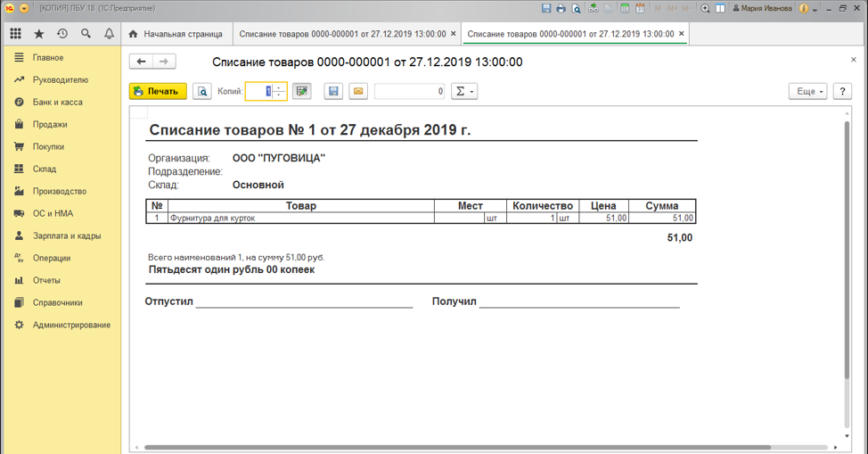Open the sections menu grid icon

click(15, 34)
